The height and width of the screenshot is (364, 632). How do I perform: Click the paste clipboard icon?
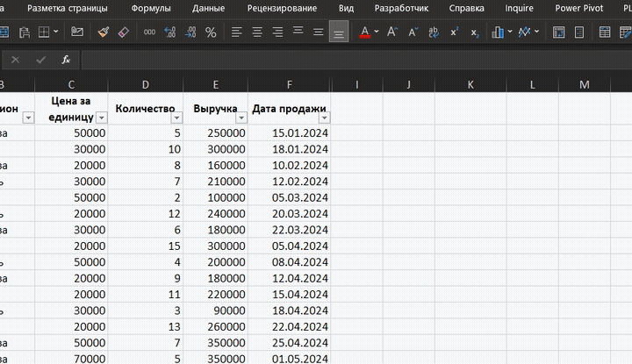point(25,32)
